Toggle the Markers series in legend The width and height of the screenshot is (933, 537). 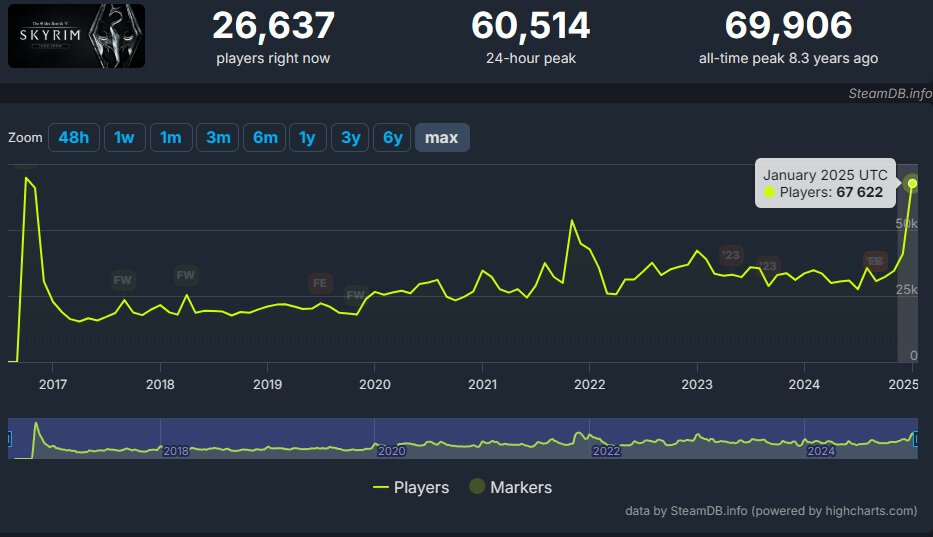click(511, 487)
